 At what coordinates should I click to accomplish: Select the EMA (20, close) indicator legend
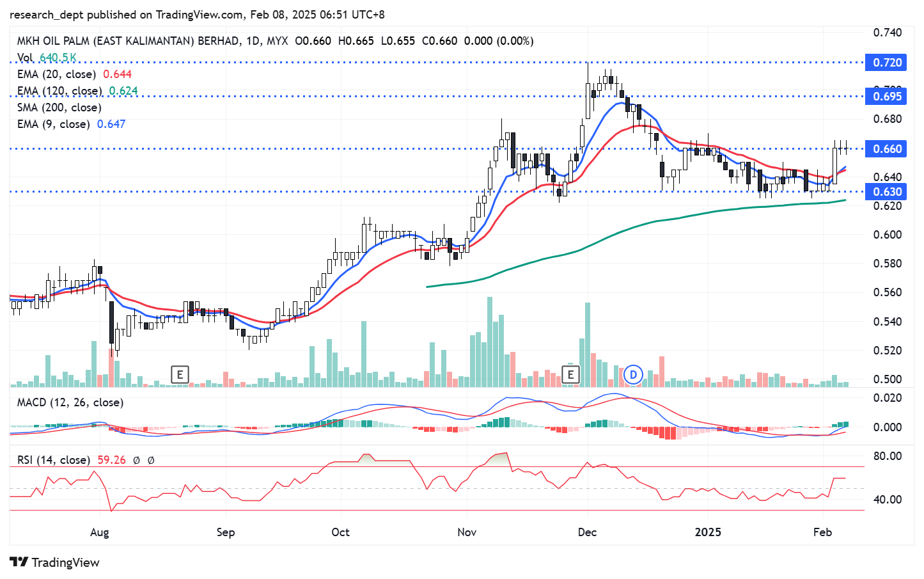56,74
